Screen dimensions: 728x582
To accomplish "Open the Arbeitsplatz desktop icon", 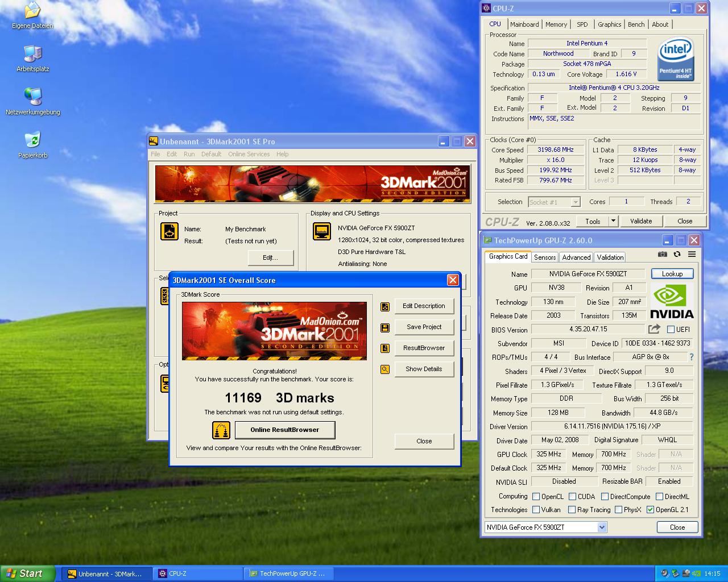I will click(x=32, y=54).
